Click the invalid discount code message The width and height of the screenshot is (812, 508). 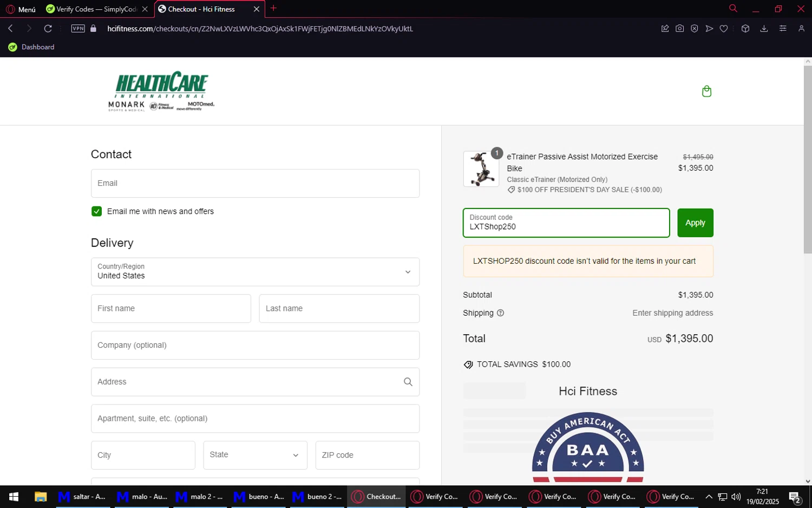588,261
